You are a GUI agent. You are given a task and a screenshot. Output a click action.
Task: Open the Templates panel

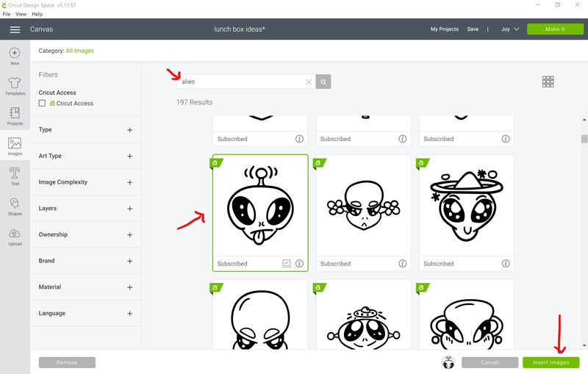[x=15, y=86]
